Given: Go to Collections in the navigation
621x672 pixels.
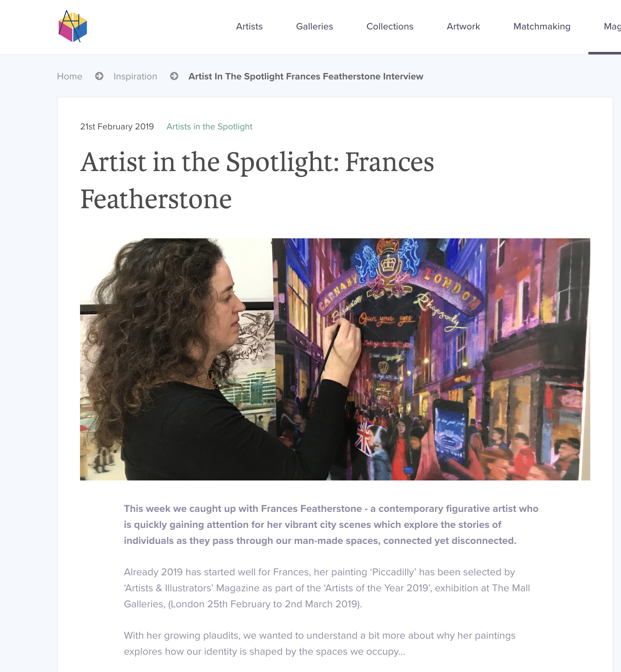Looking at the screenshot, I should 390,27.
